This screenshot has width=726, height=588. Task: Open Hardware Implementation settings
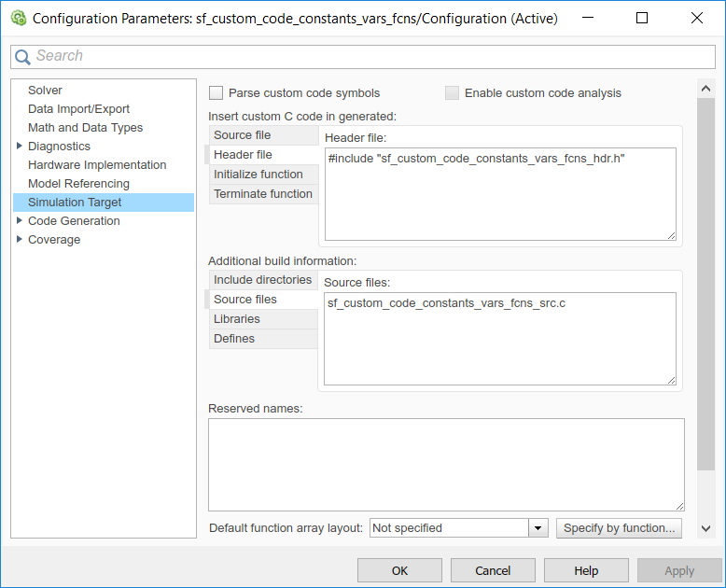[x=97, y=165]
